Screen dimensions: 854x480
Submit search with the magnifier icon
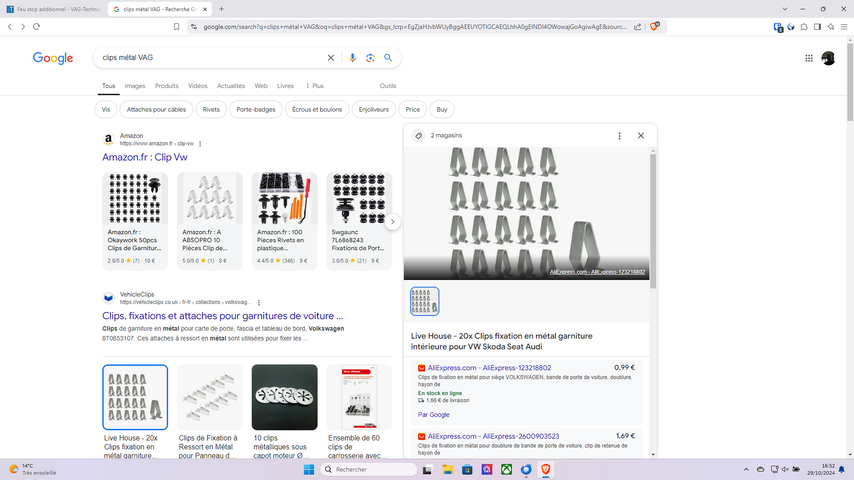point(388,58)
